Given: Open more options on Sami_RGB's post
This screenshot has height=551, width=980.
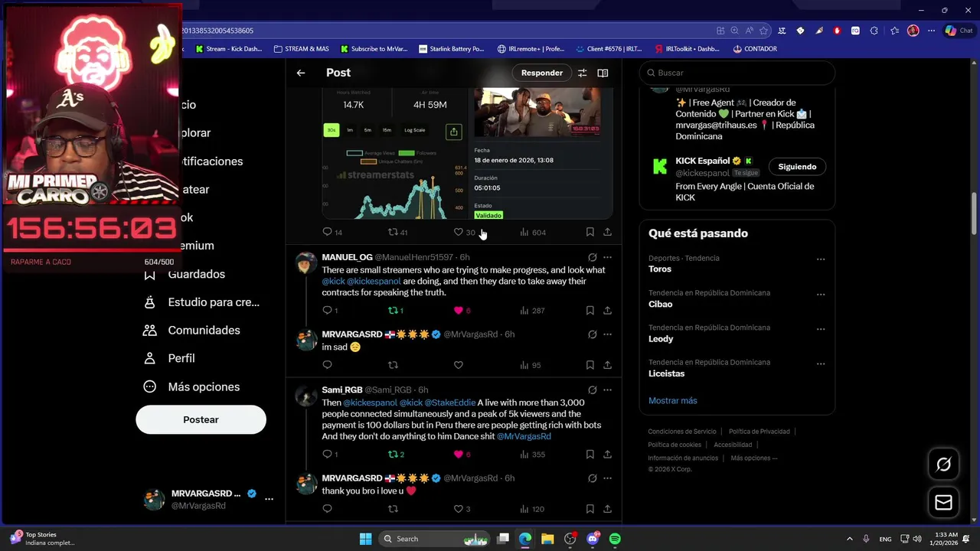Looking at the screenshot, I should click(607, 390).
